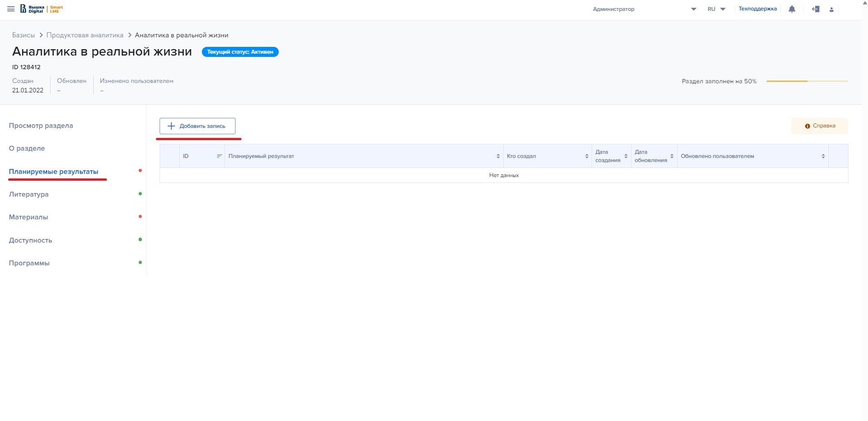Open the hamburger navigation menu
Viewport: 868px width, 421px height.
(x=11, y=9)
